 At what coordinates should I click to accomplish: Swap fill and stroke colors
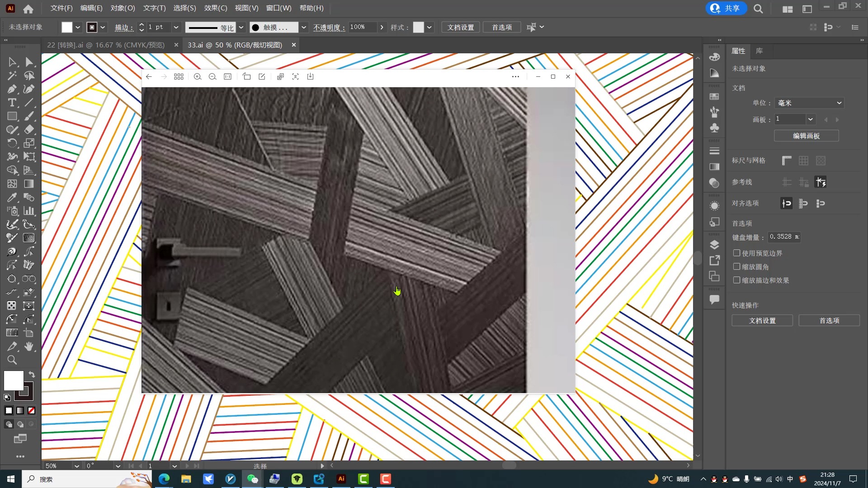point(32,374)
